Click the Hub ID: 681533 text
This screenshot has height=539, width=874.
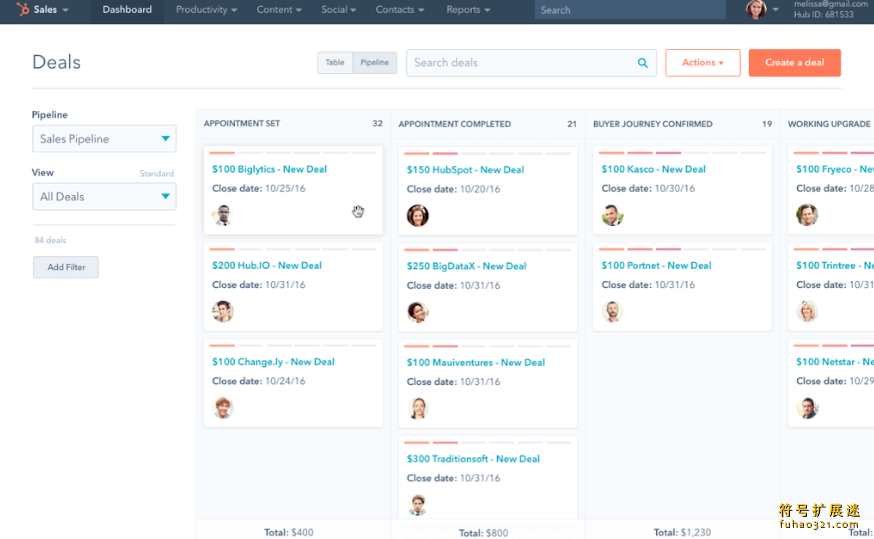tap(824, 14)
